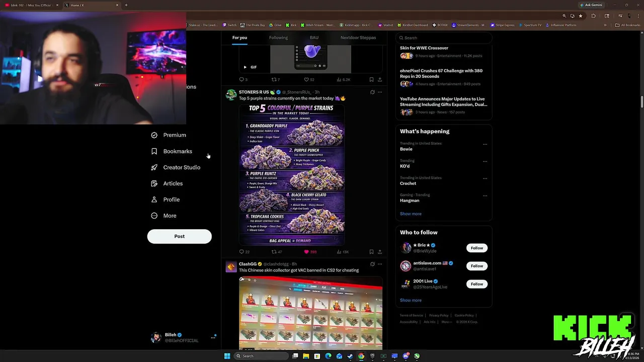
Task: Bookmark this page with the star icon
Action: tap(581, 16)
